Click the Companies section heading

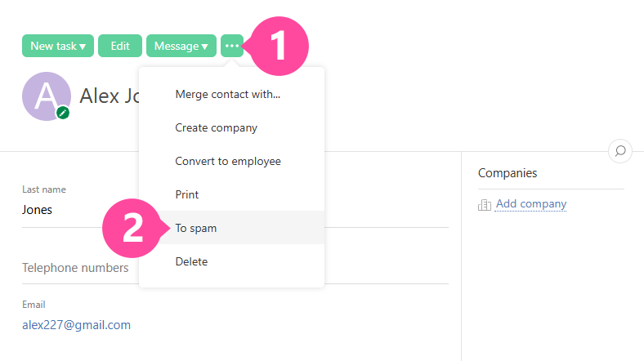coord(508,173)
